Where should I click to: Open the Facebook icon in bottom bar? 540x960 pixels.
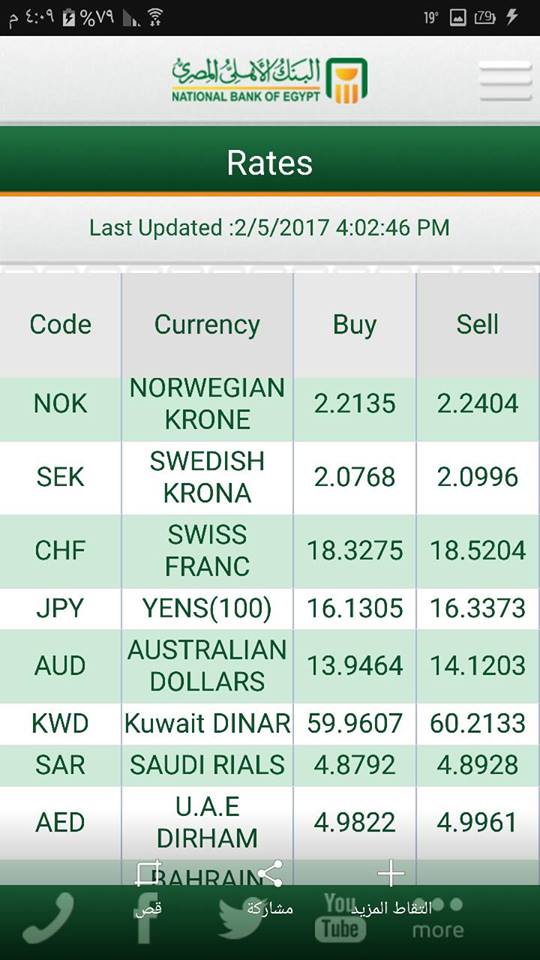(x=147, y=918)
